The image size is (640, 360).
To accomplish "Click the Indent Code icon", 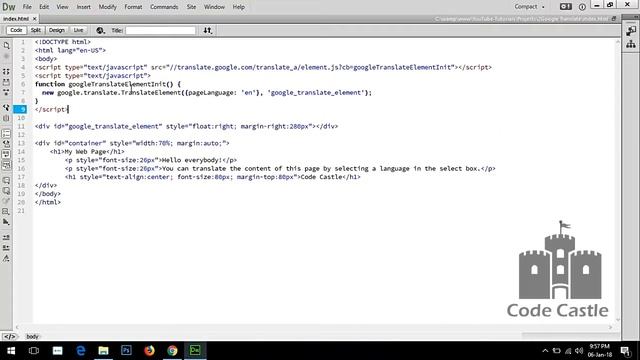I will coord(6,238).
